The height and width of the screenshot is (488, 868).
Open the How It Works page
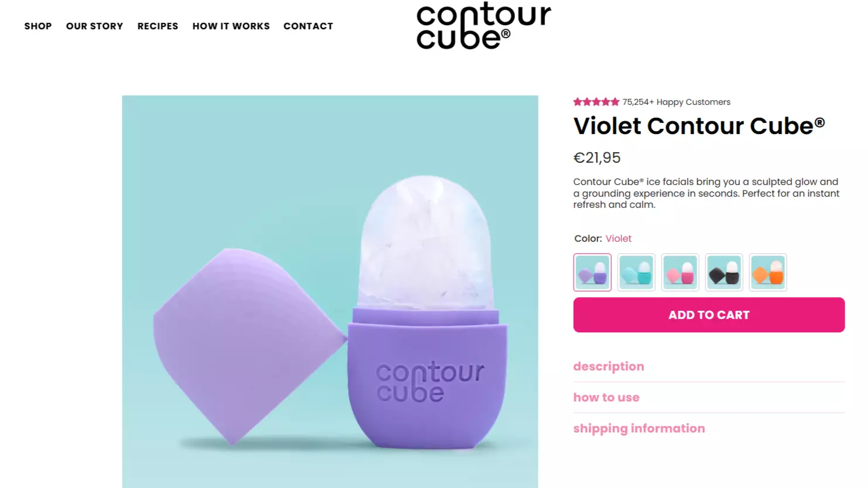click(231, 26)
